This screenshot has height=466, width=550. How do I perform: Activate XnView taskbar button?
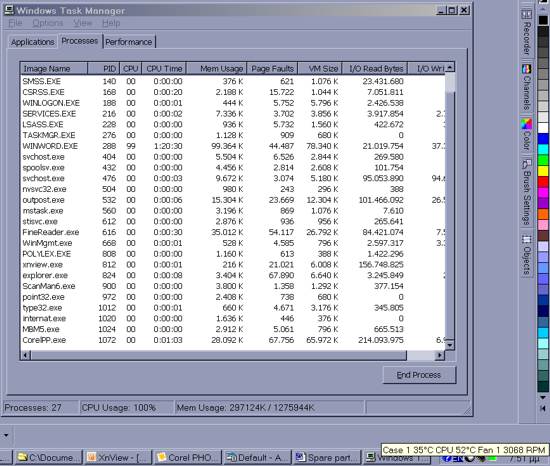118,457
